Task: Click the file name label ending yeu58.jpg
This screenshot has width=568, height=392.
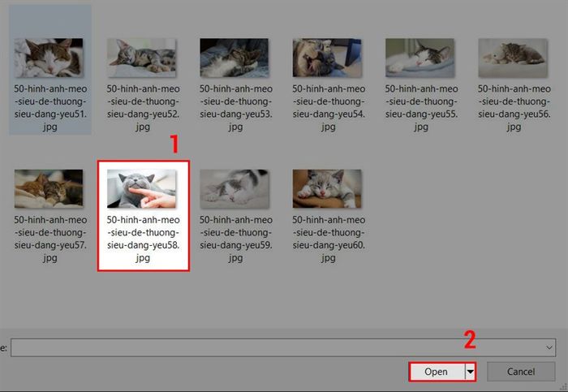Action: point(143,239)
